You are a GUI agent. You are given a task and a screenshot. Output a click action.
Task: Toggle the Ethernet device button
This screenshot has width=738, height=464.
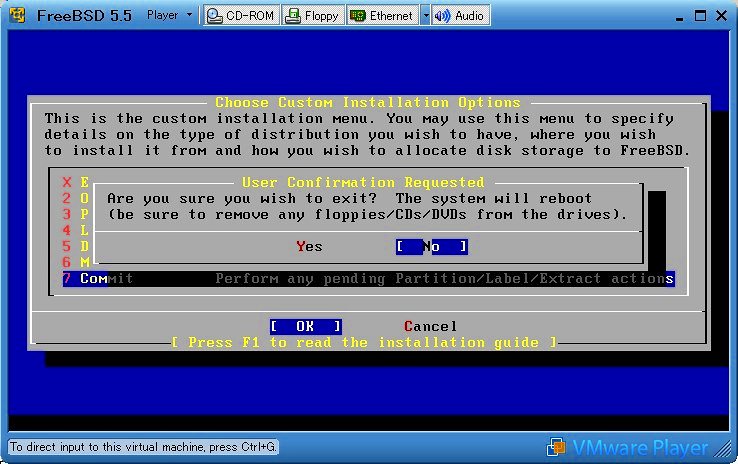(381, 15)
